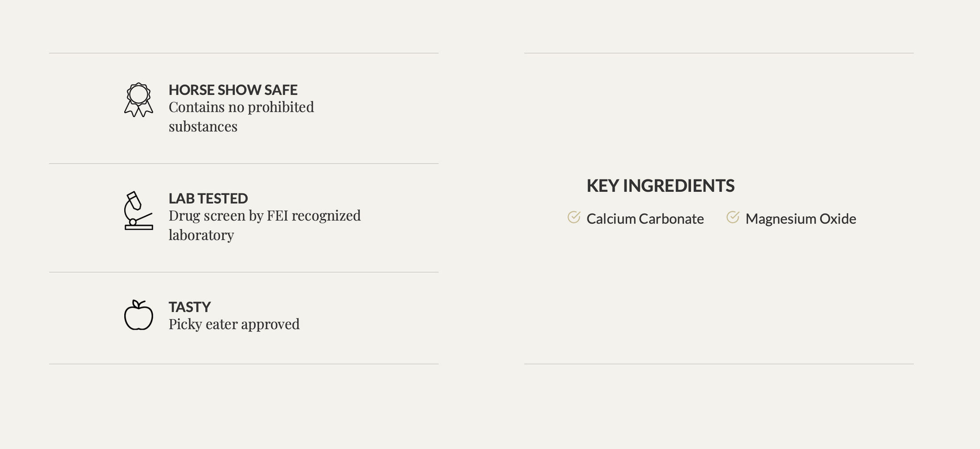Click the microscope lab icon
Image resolution: width=980 pixels, height=449 pixels.
point(139,211)
